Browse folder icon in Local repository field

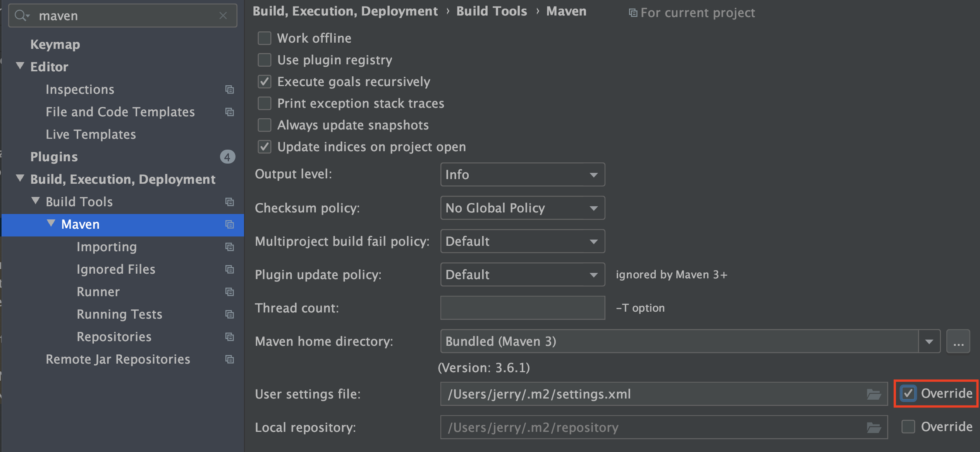tap(874, 428)
